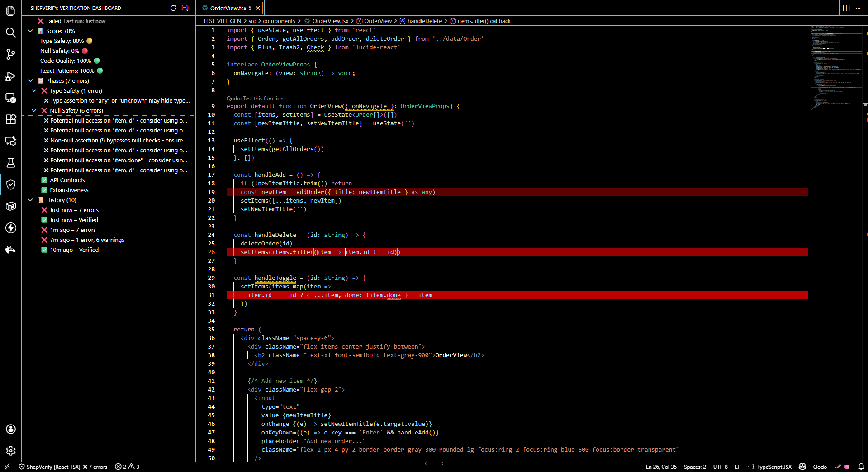Click the src breadcrumb

pyautogui.click(x=252, y=21)
